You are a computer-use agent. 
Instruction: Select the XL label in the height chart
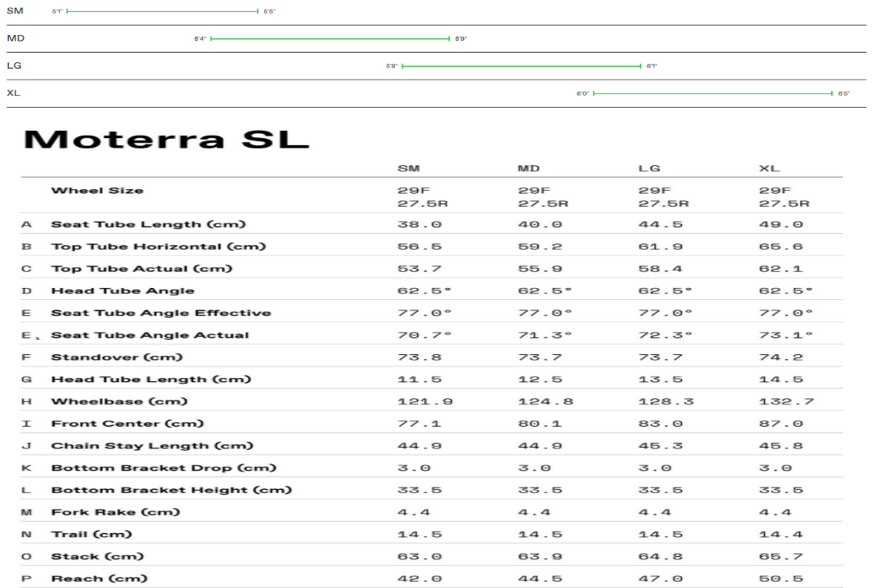pos(14,93)
